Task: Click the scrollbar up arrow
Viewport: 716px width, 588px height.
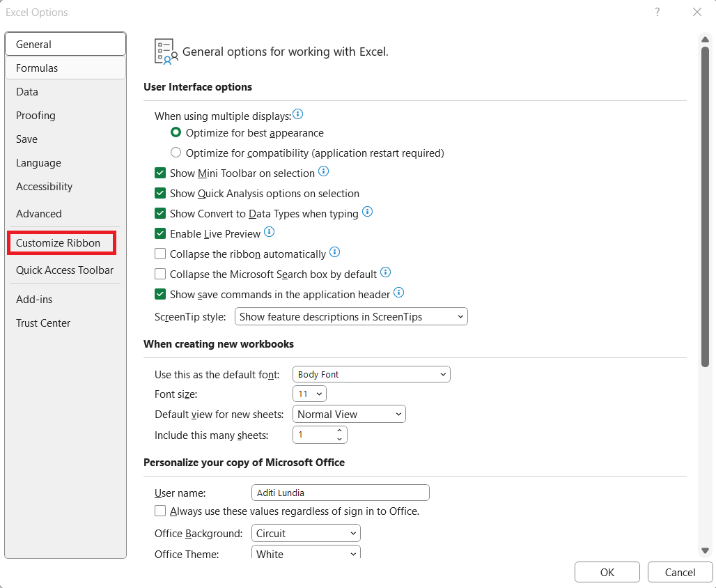Action: click(705, 39)
